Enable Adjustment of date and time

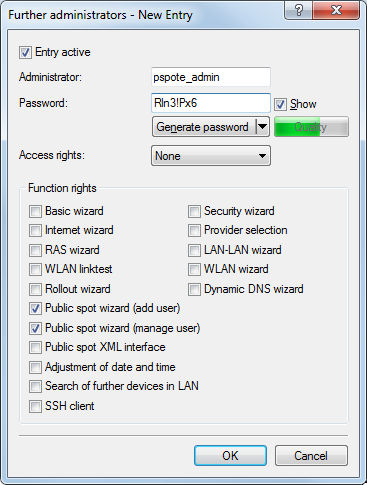[x=35, y=367]
